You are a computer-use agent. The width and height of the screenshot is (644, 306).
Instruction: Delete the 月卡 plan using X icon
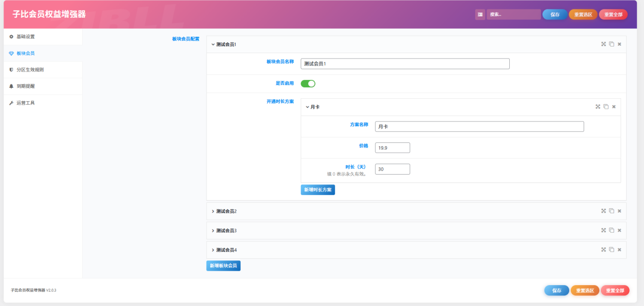614,107
